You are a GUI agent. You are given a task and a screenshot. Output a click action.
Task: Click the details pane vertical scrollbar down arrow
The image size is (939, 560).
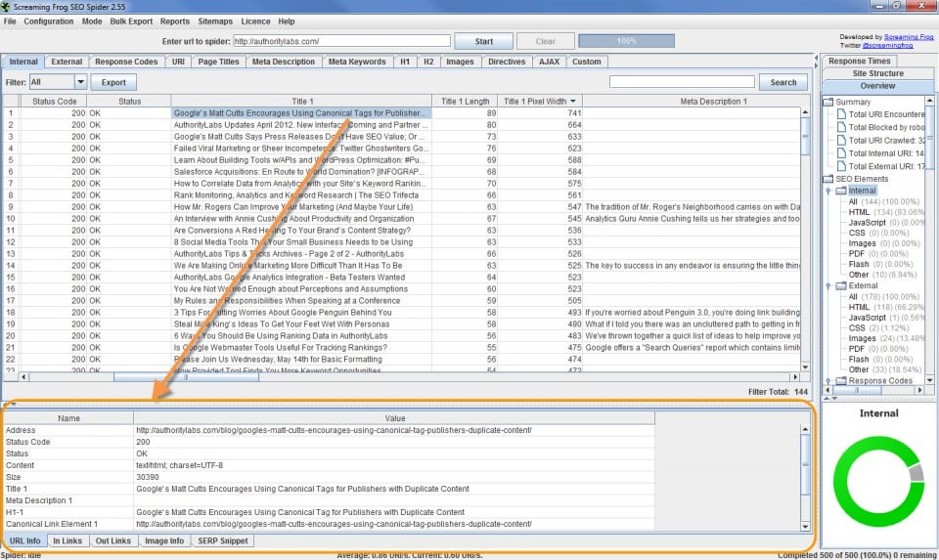point(805,527)
